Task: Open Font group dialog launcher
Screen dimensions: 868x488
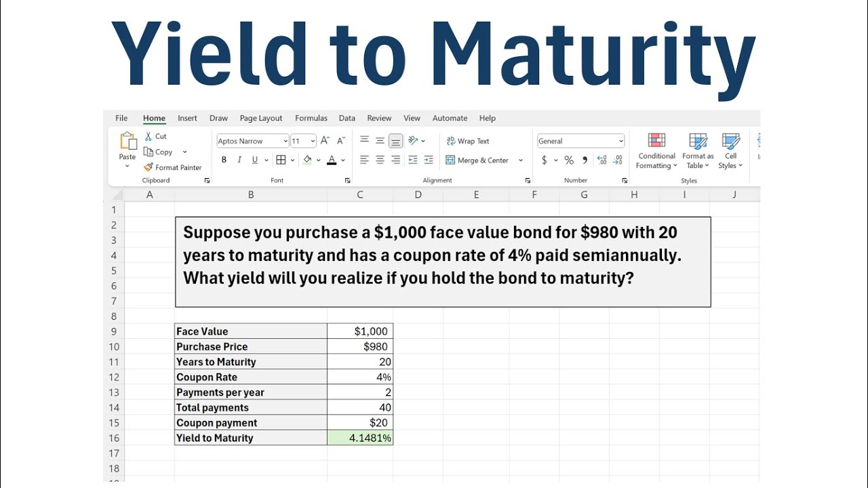Action: (347, 180)
